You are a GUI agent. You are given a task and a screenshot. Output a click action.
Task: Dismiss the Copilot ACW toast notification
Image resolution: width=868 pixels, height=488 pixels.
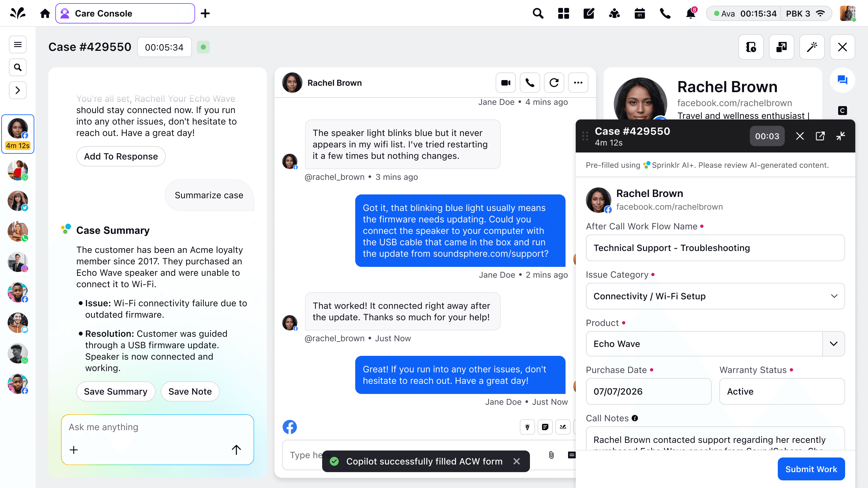tap(517, 461)
